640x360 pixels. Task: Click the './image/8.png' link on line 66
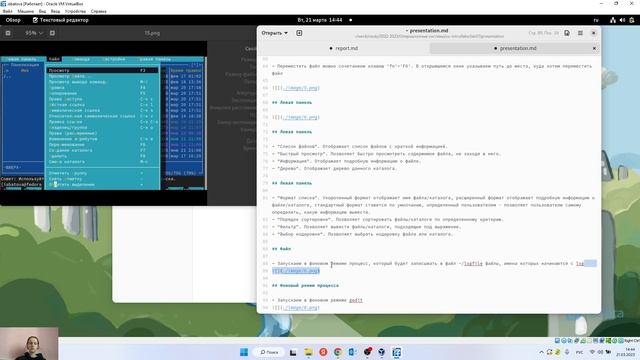click(x=301, y=88)
